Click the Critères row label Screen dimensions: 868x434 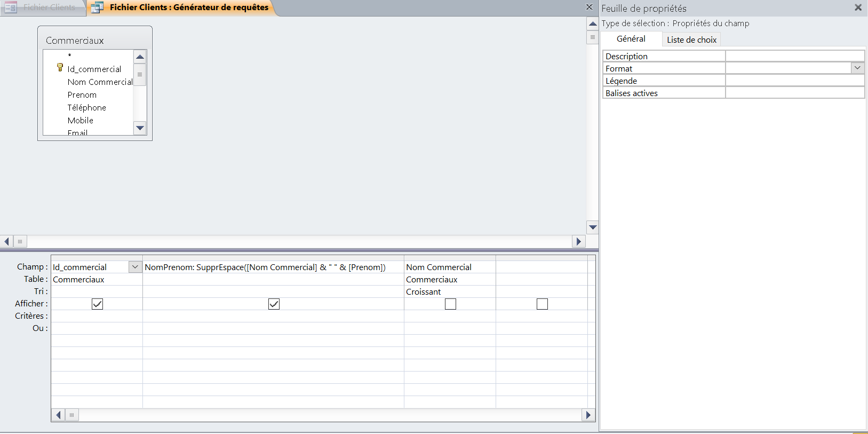pos(31,315)
